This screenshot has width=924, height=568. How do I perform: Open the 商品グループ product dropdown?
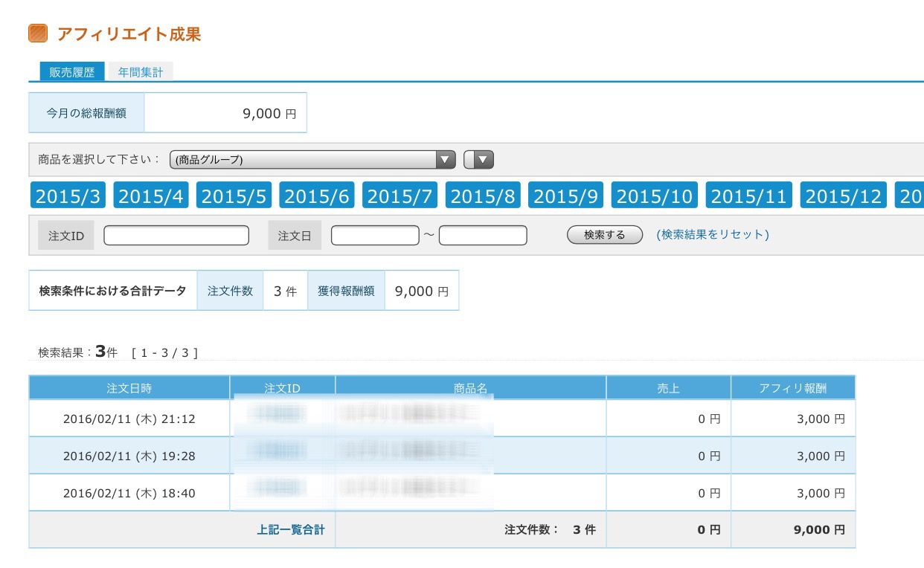pos(312,160)
